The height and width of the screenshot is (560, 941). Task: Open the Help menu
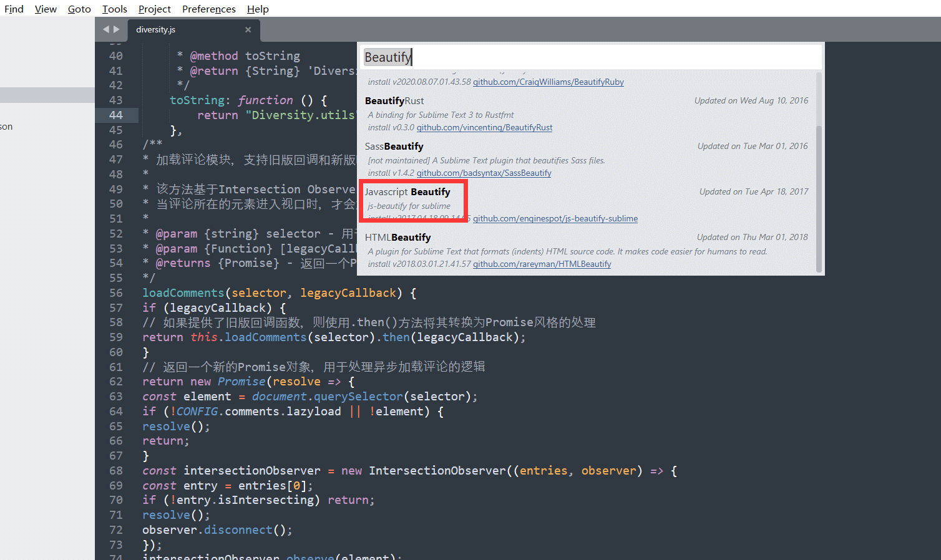[x=258, y=9]
